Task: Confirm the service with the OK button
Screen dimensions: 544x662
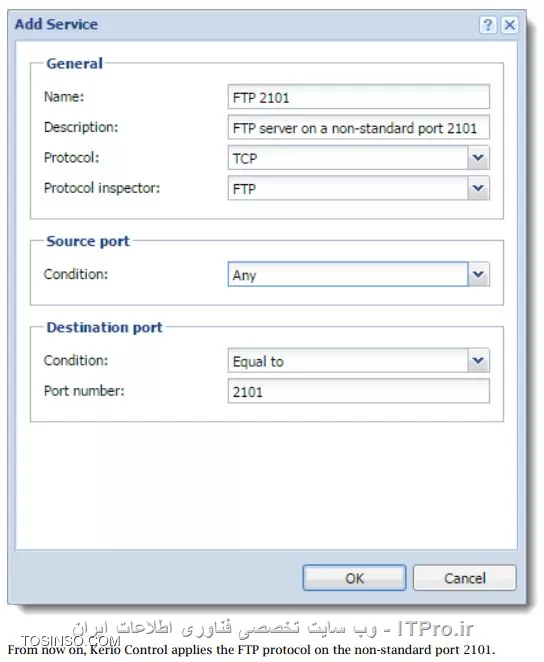Action: pyautogui.click(x=354, y=578)
